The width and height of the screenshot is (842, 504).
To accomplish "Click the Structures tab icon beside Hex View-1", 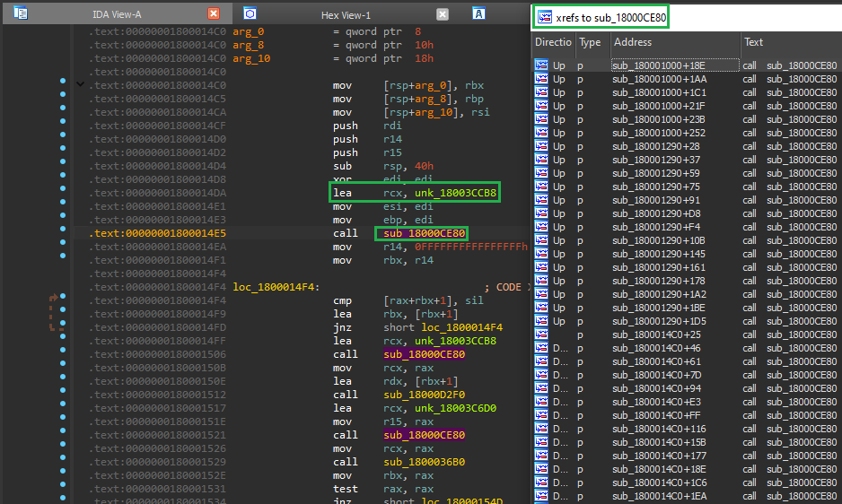I will 479,13.
